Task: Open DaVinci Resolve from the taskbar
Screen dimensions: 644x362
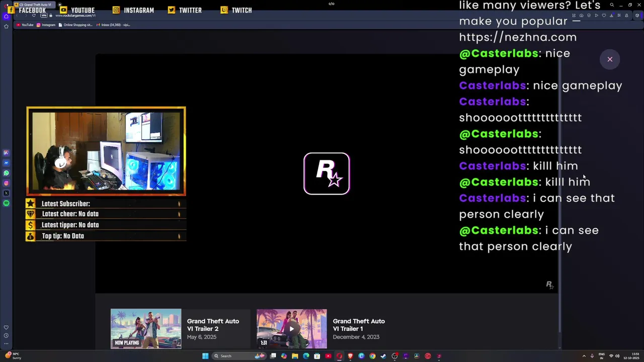Action: click(417, 356)
